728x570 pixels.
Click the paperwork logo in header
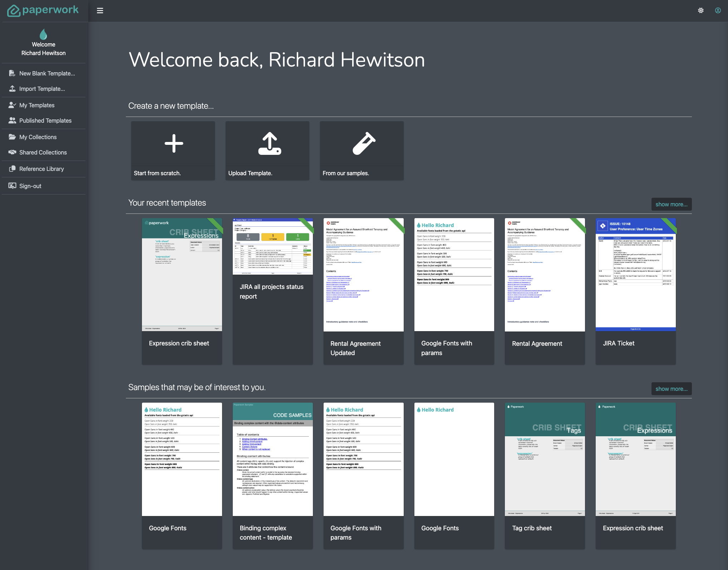point(43,10)
